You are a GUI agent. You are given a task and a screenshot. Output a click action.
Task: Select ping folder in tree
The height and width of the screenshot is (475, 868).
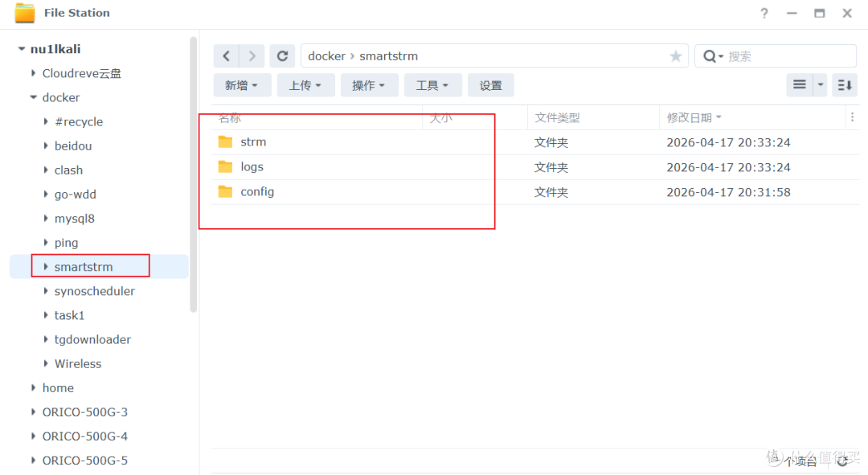66,243
